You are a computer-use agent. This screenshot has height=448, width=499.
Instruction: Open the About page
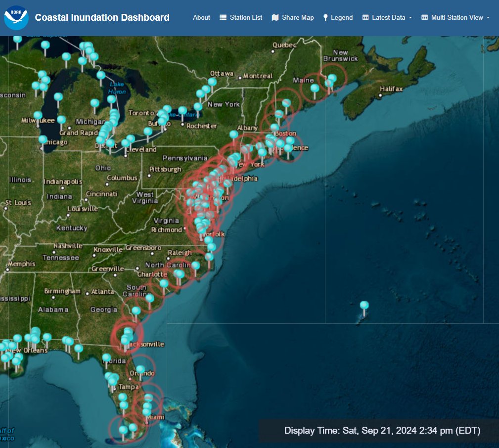click(x=201, y=17)
